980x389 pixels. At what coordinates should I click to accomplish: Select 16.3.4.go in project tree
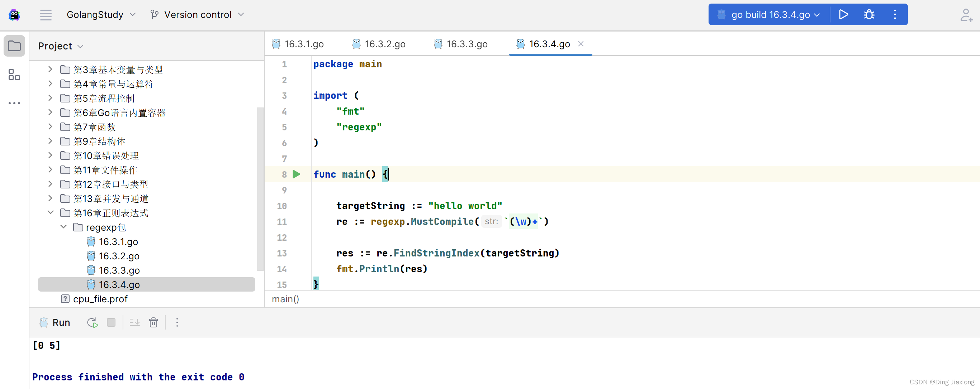point(146,284)
